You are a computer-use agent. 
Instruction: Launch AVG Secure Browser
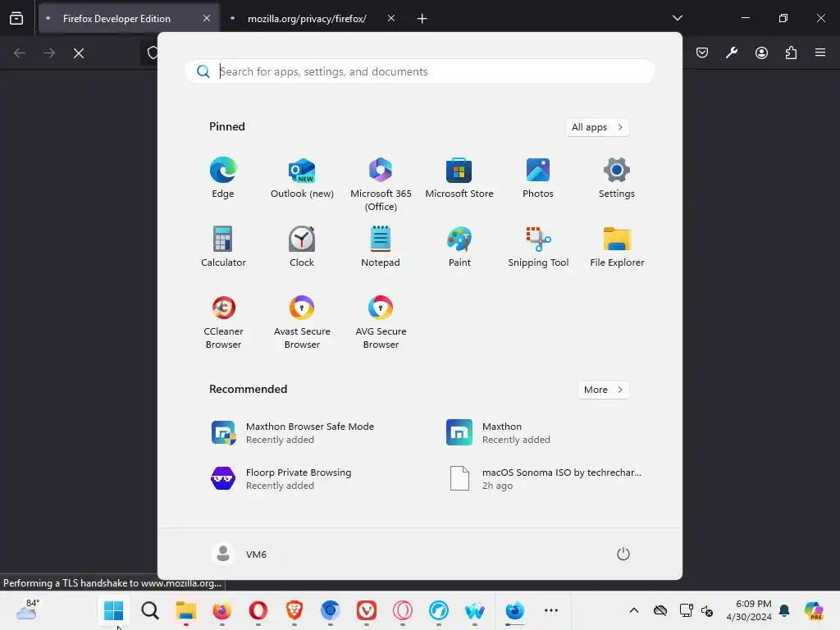(381, 322)
